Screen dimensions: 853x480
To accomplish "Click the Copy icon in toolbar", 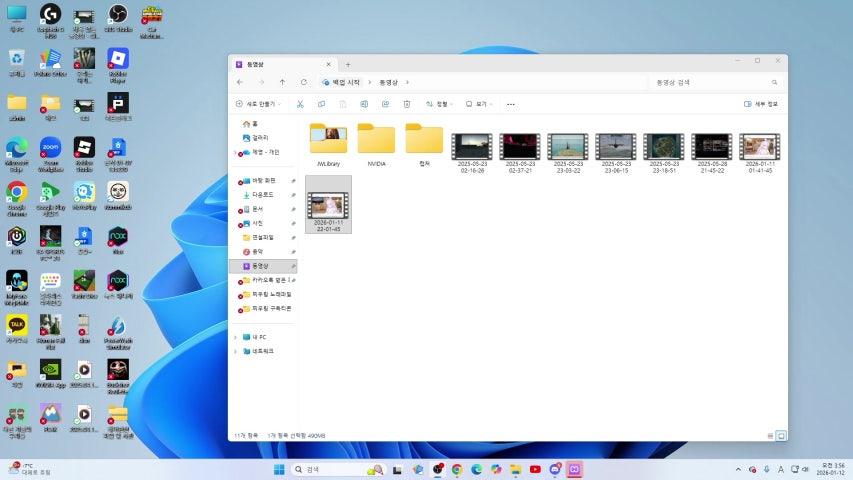I will [321, 104].
